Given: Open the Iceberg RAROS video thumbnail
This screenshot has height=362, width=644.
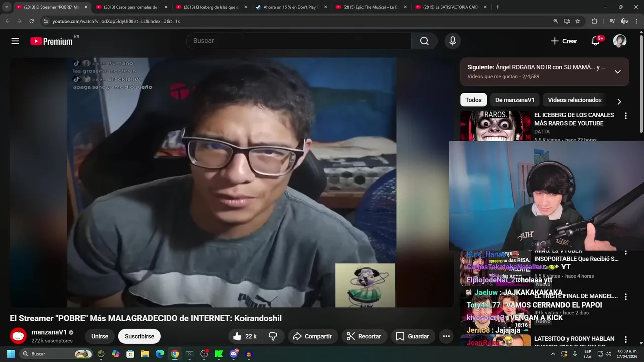Looking at the screenshot, I should coord(496,126).
